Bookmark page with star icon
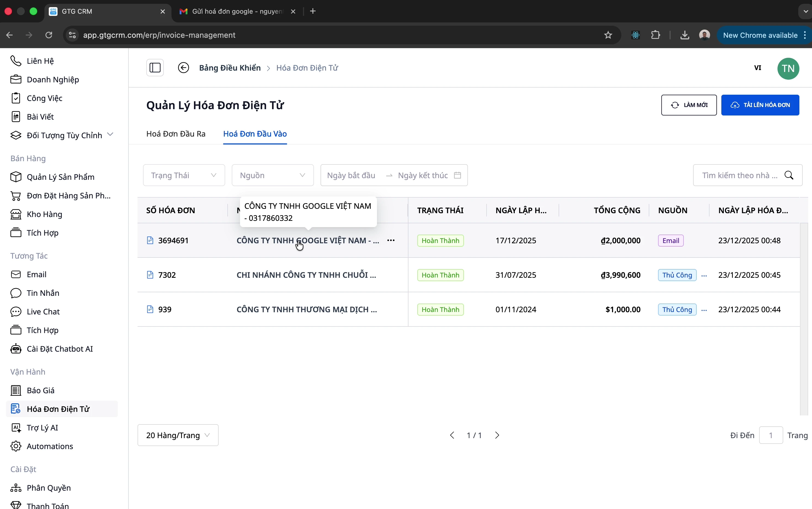Screen dimensions: 812x509 pyautogui.click(x=608, y=35)
